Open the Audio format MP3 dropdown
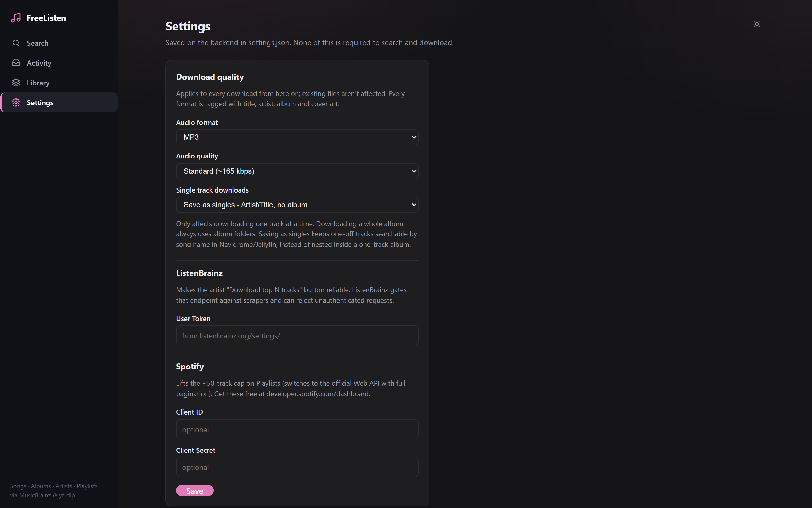This screenshot has height=508, width=812. click(297, 137)
